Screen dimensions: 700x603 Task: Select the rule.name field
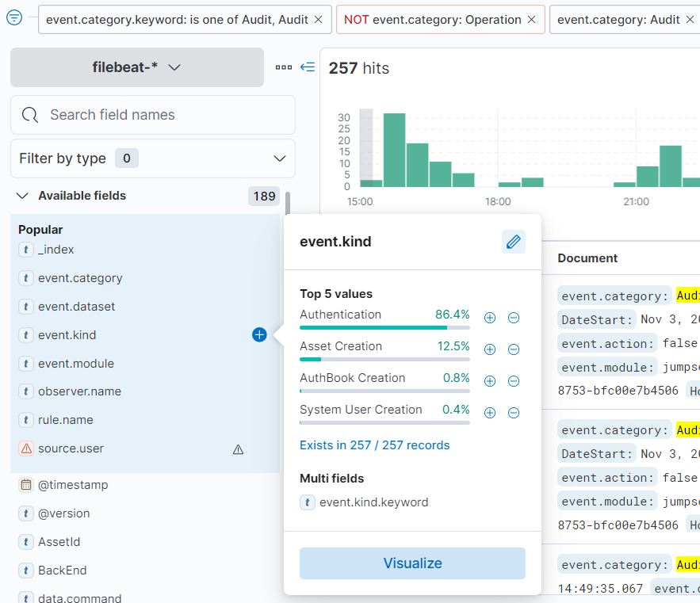[66, 420]
